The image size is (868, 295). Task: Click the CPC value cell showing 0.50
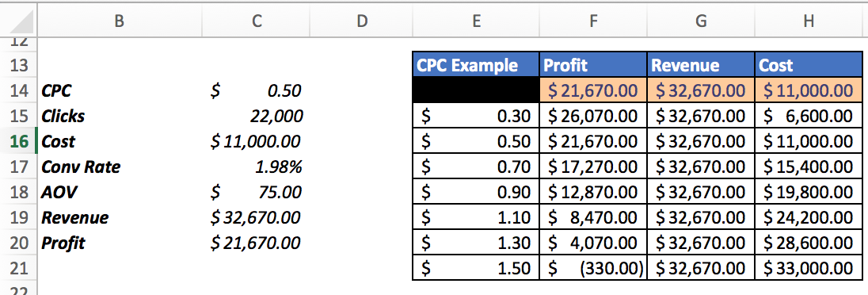(256, 90)
